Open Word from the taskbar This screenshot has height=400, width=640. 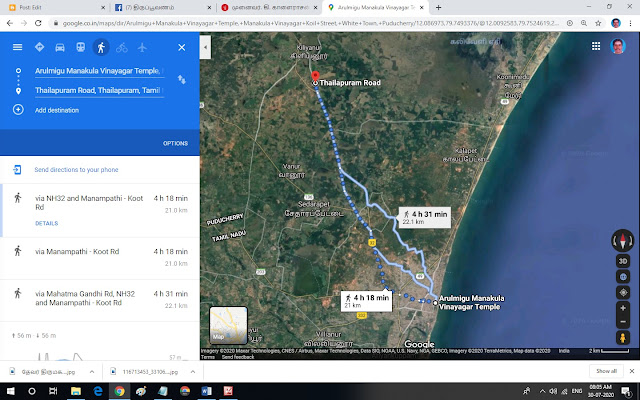[x=207, y=391]
